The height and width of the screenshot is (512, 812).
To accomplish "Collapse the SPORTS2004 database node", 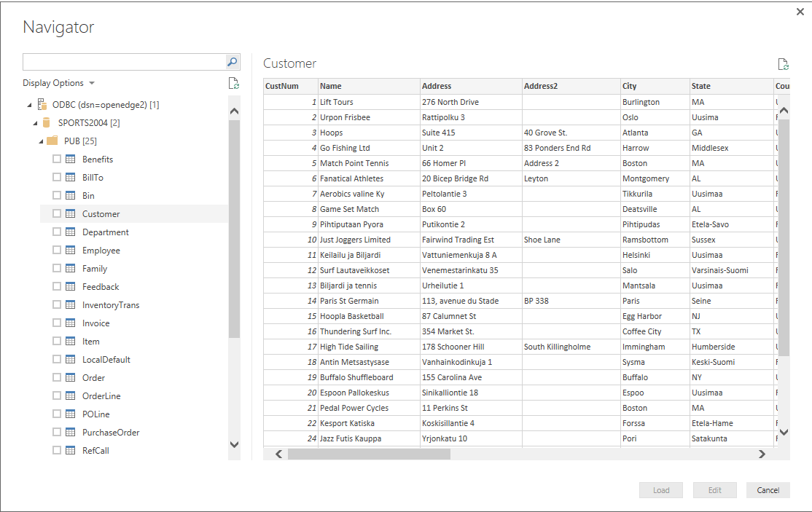I will click(35, 123).
